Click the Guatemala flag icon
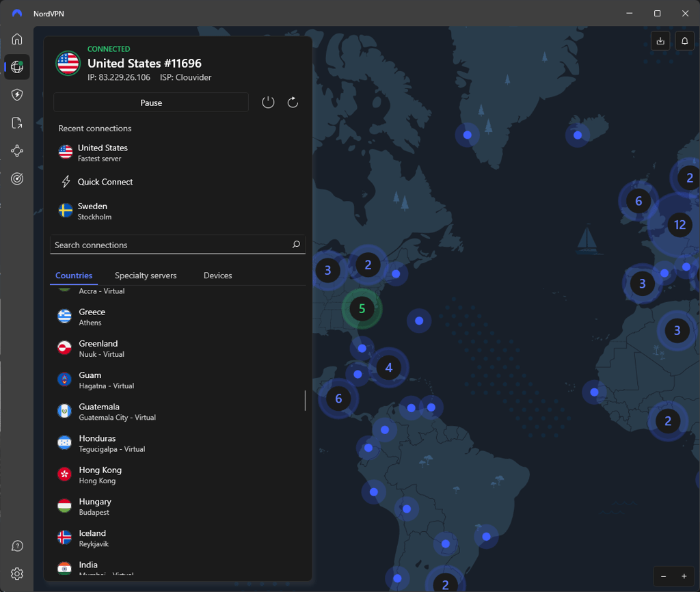Viewport: 700px width, 592px height. [64, 411]
